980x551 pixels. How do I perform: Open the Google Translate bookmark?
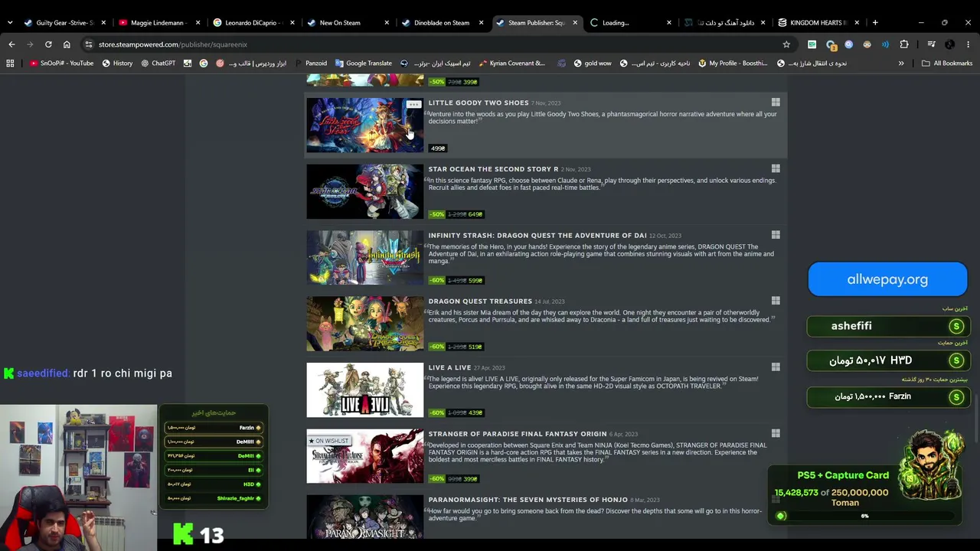point(363,64)
